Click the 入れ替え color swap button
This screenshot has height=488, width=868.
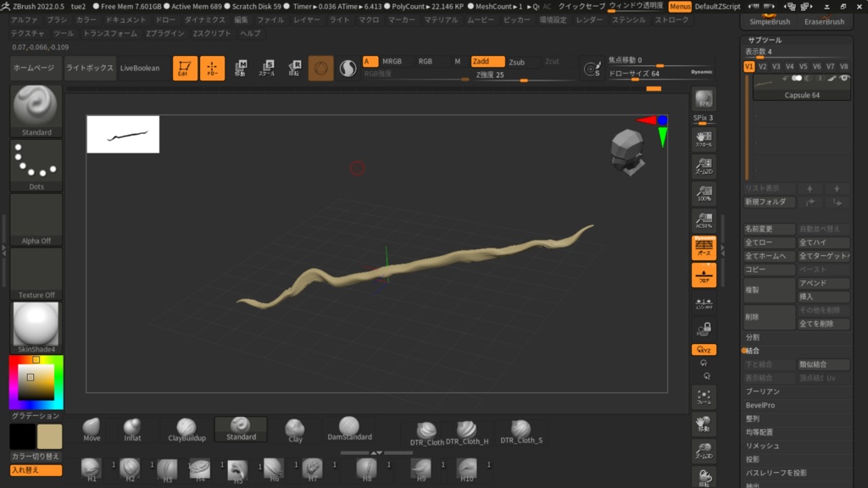pos(36,470)
